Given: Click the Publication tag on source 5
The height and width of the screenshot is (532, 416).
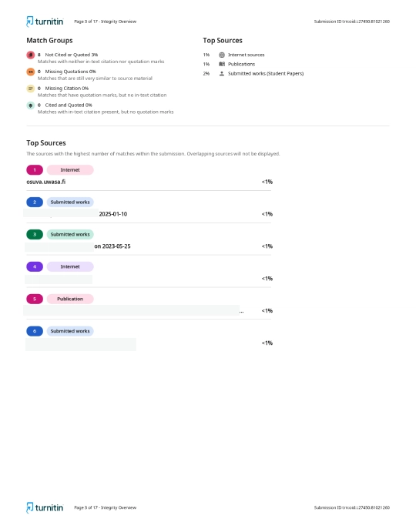Looking at the screenshot, I should pyautogui.click(x=70, y=299).
